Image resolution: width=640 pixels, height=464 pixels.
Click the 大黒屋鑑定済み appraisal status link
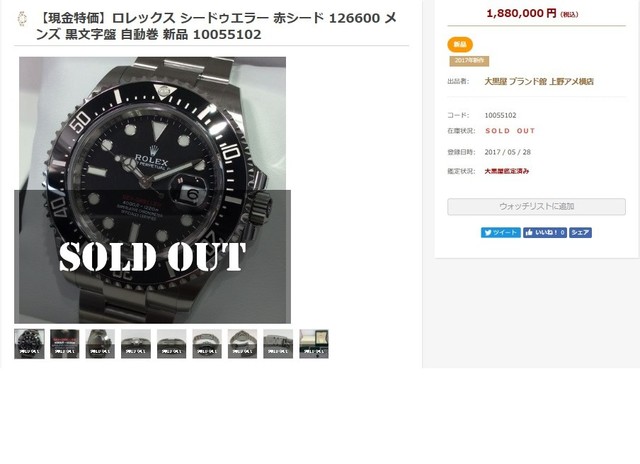click(x=507, y=171)
